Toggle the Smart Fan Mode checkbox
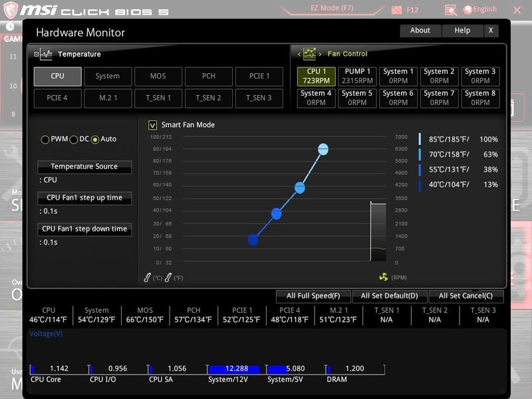The width and height of the screenshot is (532, 399). (153, 125)
